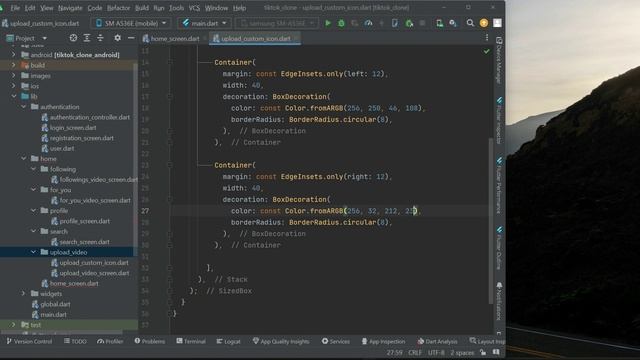Click the Select Opened File target icon

click(73, 38)
